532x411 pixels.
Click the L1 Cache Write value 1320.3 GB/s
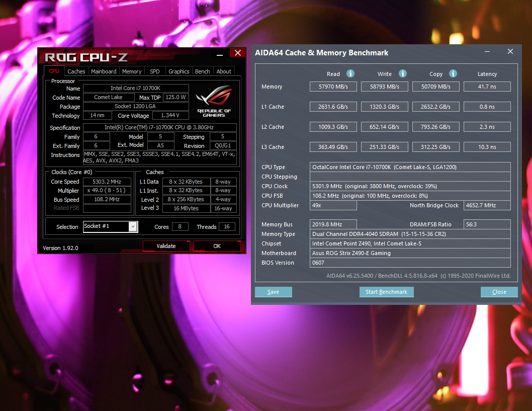384,107
